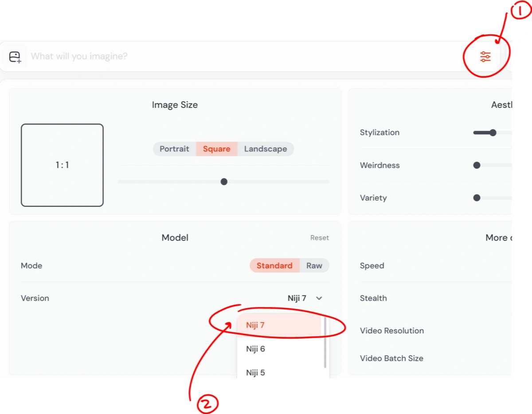This screenshot has width=532, height=414.
Task: Select Portrait image size
Action: coord(174,149)
